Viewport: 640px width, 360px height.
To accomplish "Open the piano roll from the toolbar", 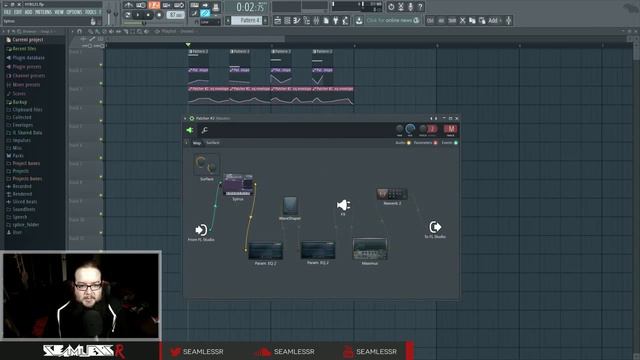I will point(297,20).
